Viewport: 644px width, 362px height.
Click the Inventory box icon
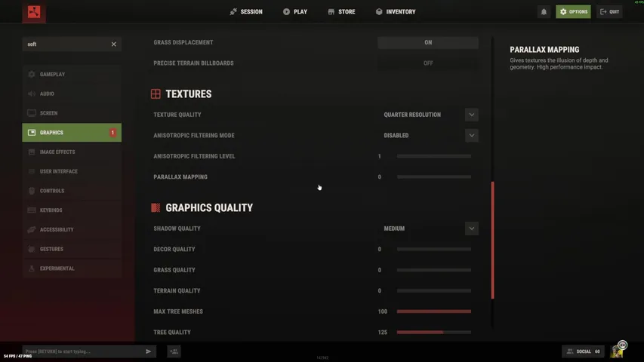[379, 12]
